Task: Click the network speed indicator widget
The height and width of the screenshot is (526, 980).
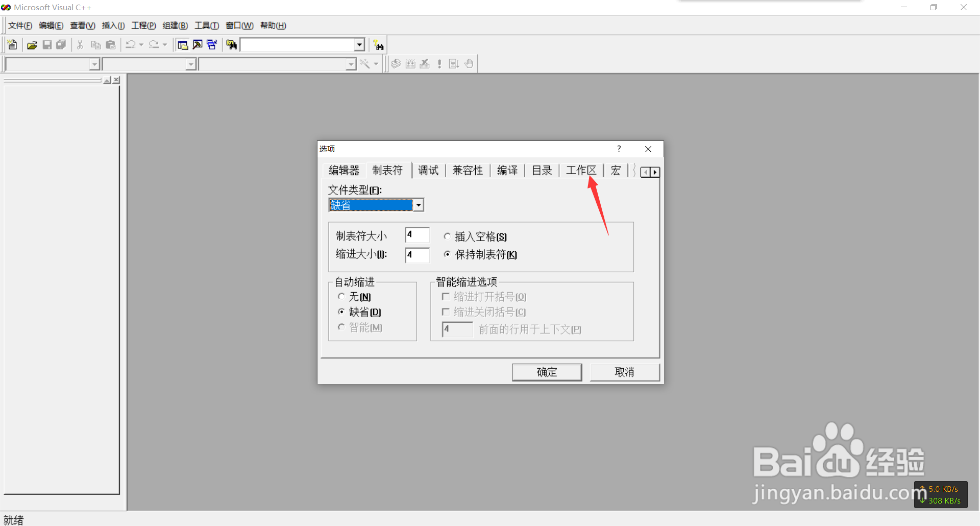Action: coord(941,494)
